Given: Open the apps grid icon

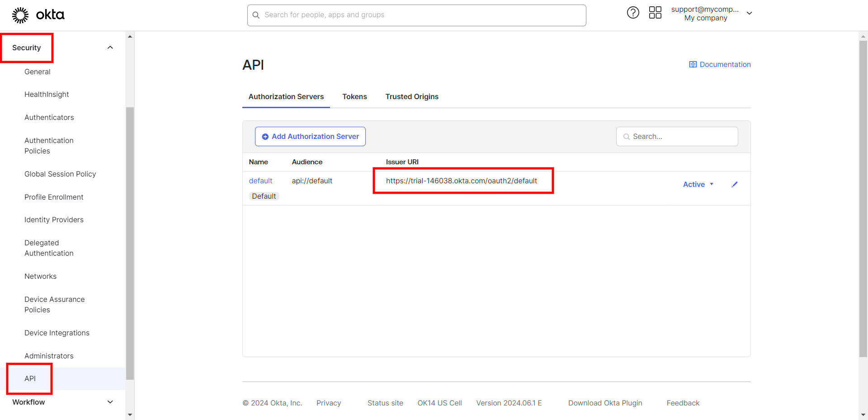Looking at the screenshot, I should [x=655, y=13].
